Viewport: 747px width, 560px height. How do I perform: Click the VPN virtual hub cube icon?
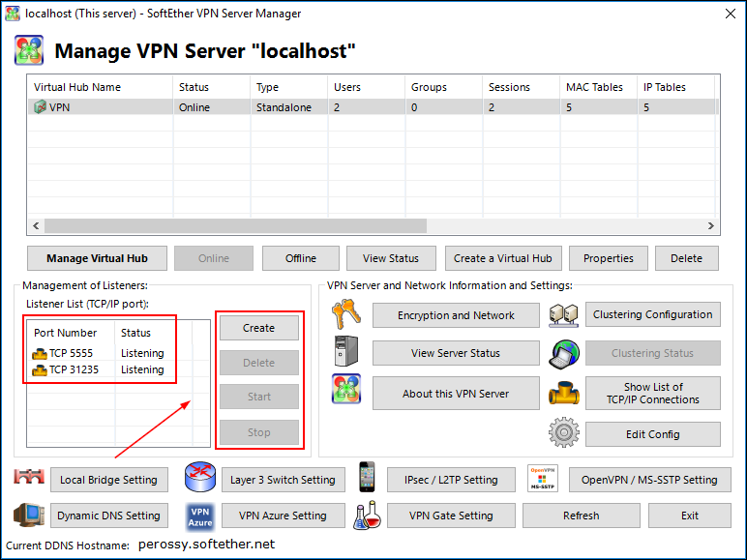40,107
